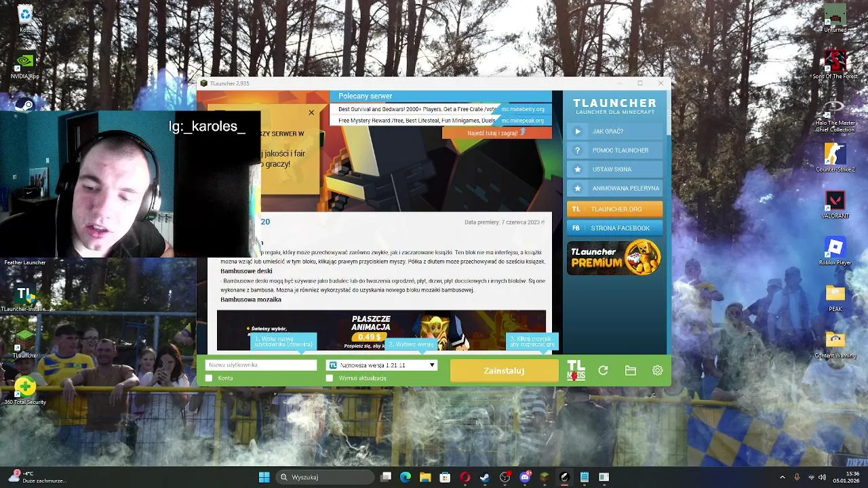Open Recycle Bin desktop icon

point(25,18)
